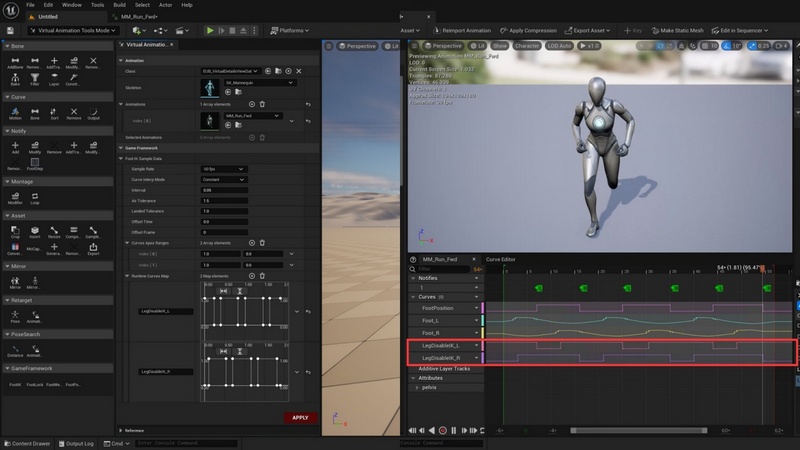This screenshot has height=450, width=800.
Task: Open the Curve Interp Mode dropdown
Action: tap(223, 179)
